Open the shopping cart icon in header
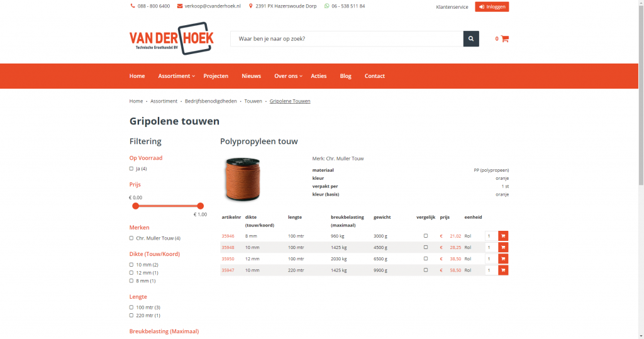Image resolution: width=644 pixels, height=339 pixels. [x=504, y=39]
